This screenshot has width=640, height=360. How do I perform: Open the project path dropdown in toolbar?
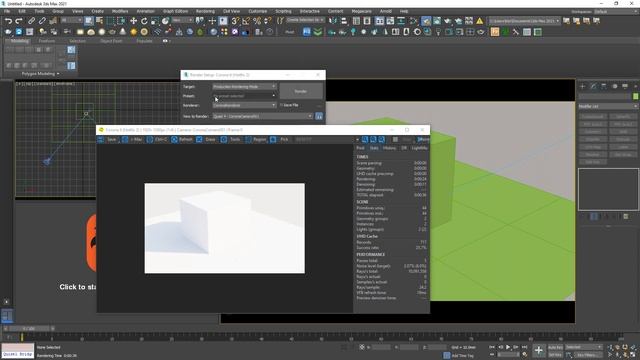click(x=524, y=21)
